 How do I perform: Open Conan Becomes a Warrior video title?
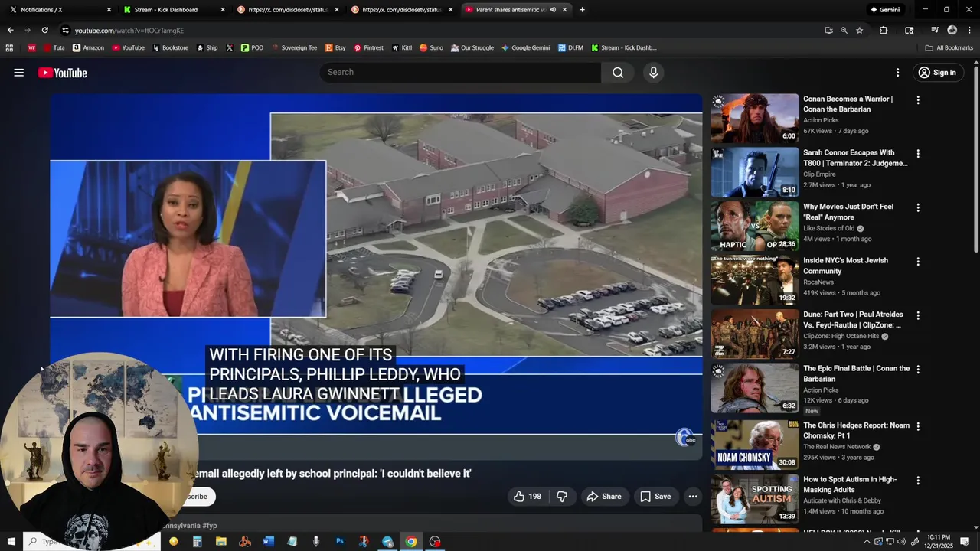tap(848, 104)
